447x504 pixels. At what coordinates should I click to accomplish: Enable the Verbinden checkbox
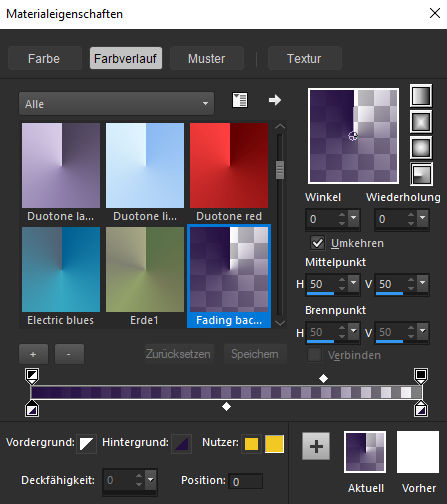point(314,355)
